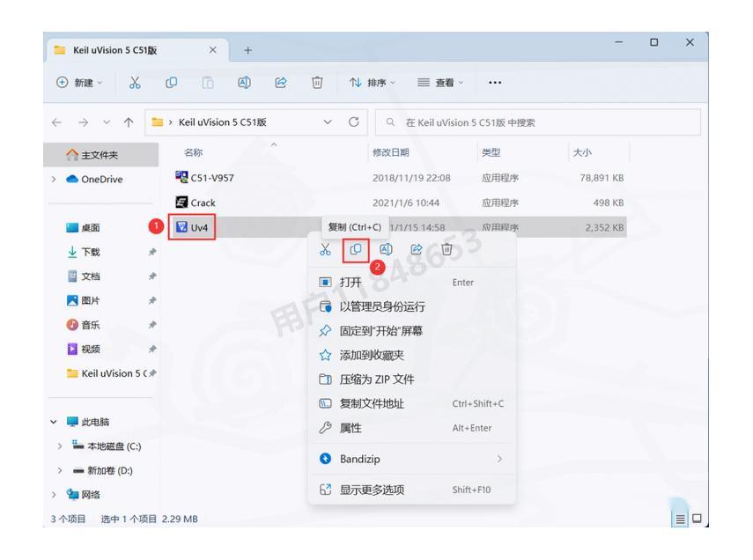The height and width of the screenshot is (560, 753).
Task: Sort by the 修改日期 column header
Action: pos(391,152)
